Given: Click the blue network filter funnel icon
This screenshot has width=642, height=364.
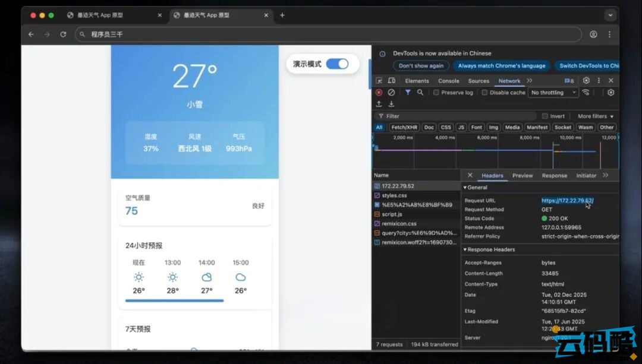Looking at the screenshot, I should pos(408,93).
